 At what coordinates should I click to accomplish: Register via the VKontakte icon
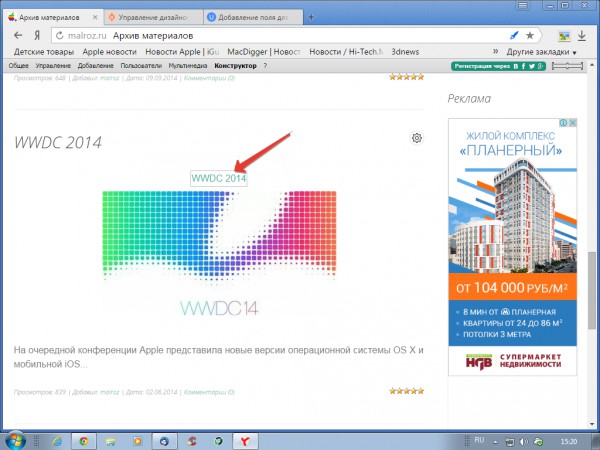[515, 66]
